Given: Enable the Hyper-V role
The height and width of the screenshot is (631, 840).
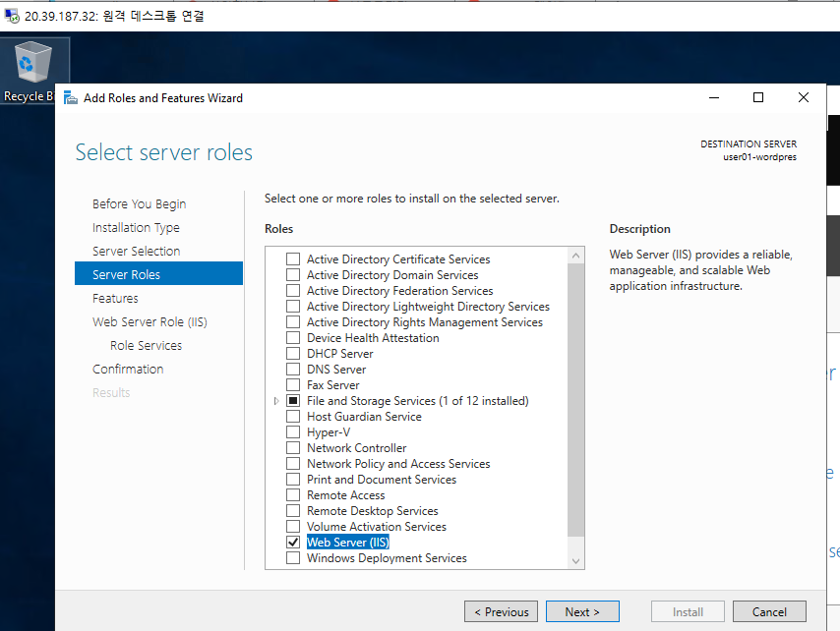Looking at the screenshot, I should 293,431.
